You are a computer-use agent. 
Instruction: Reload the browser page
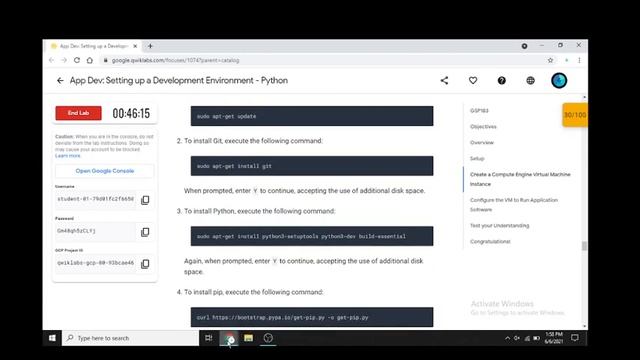(77, 60)
